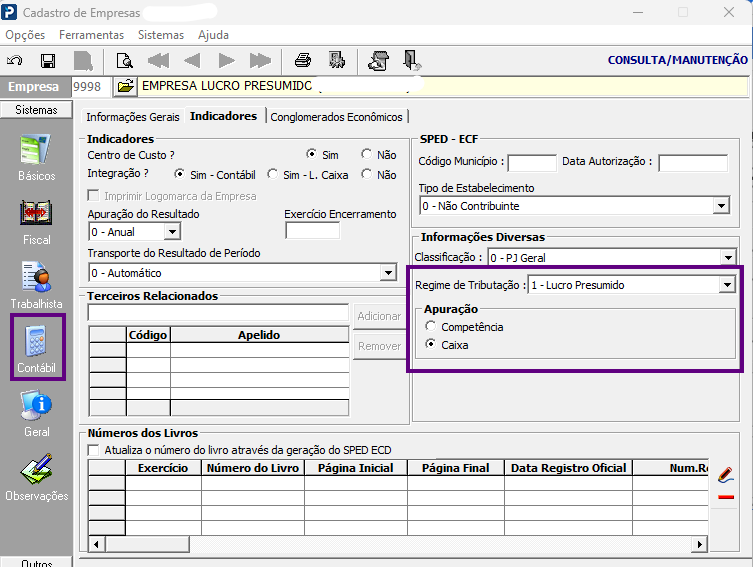This screenshot has width=753, height=567.
Task: Open the Observações sidebar module
Action: pos(36,478)
